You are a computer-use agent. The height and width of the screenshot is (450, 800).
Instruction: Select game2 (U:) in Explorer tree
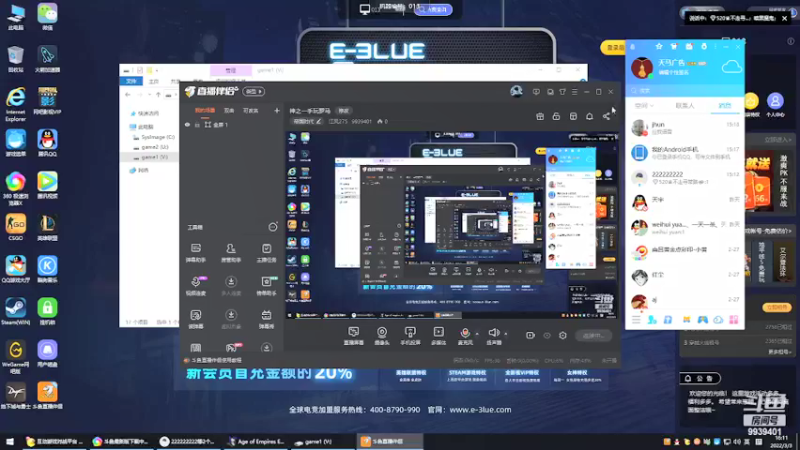154,147
